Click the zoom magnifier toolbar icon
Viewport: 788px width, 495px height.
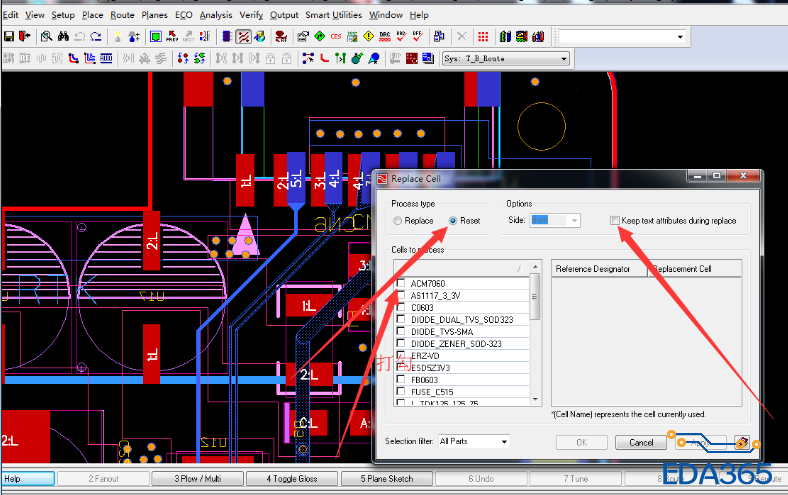point(46,37)
